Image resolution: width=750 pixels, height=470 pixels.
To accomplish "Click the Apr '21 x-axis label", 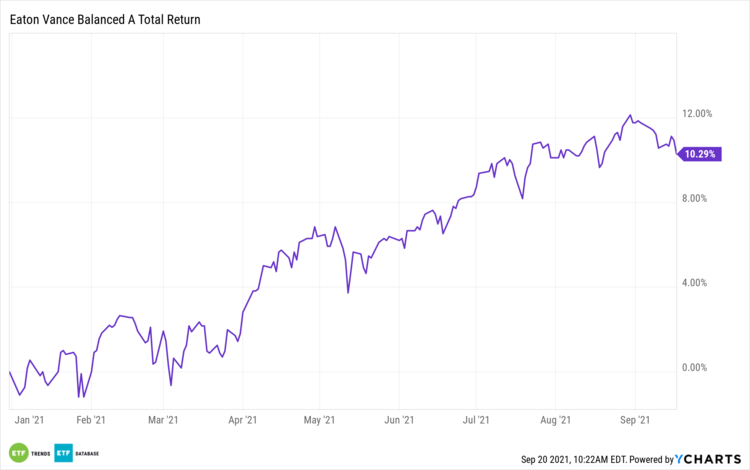I will pos(242,420).
